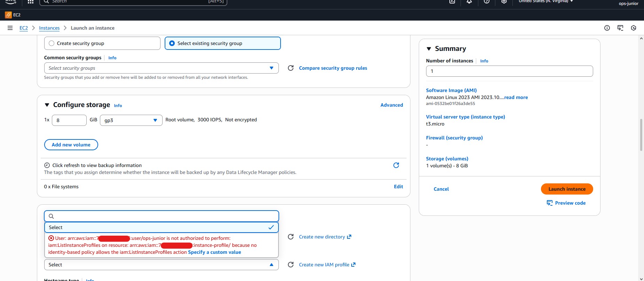Click refresh icon beside Compare security group rules
Screen dimensions: 644x281
(291, 68)
